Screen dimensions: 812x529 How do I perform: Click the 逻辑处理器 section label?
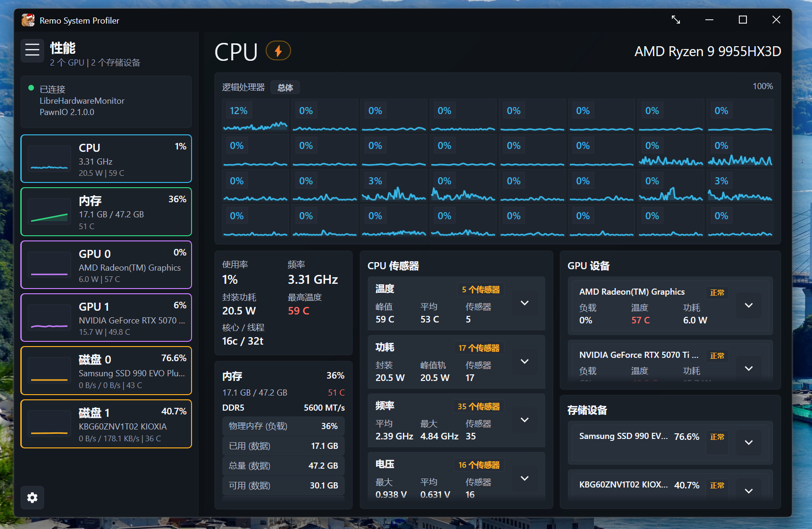[243, 87]
